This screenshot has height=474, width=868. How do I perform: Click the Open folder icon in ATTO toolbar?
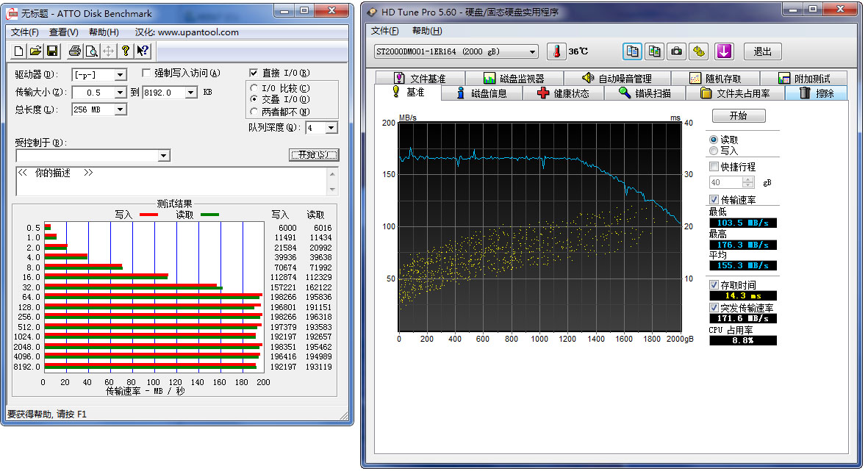[x=35, y=51]
